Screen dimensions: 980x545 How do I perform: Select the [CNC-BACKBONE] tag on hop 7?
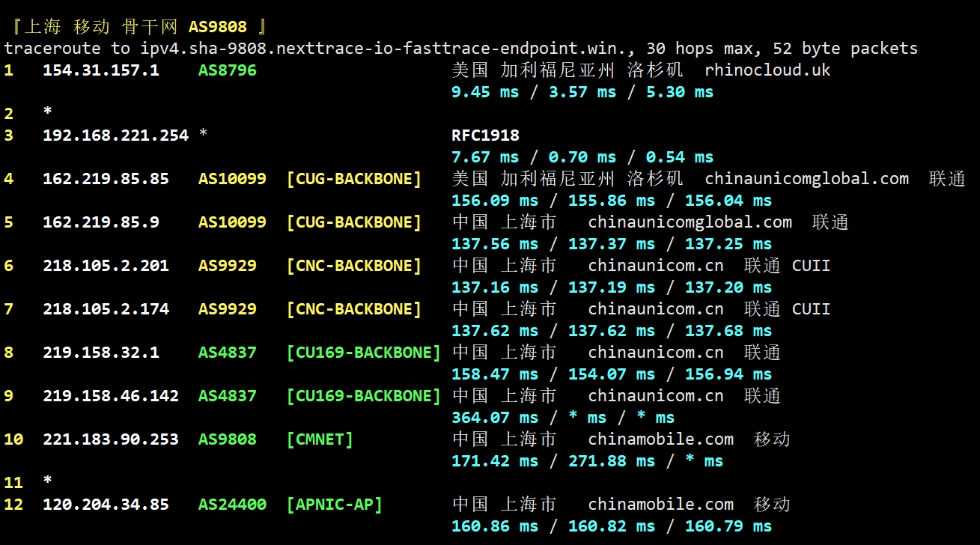pyautogui.click(x=354, y=309)
